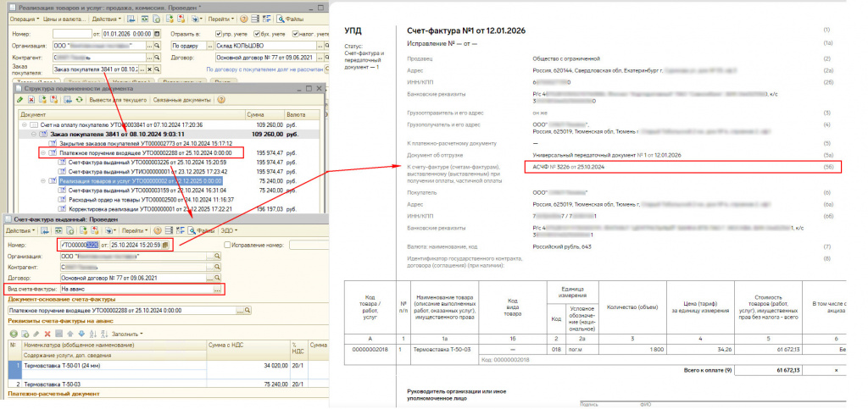This screenshot has width=868, height=409.
Task: Open Заполнить dropdown
Action: [x=127, y=334]
